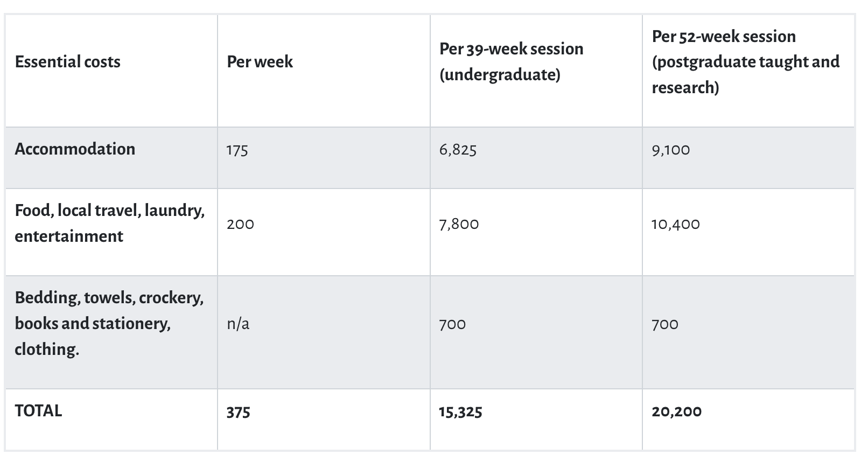The width and height of the screenshot is (868, 461).
Task: Click the TOTAL row label
Action: pyautogui.click(x=38, y=411)
